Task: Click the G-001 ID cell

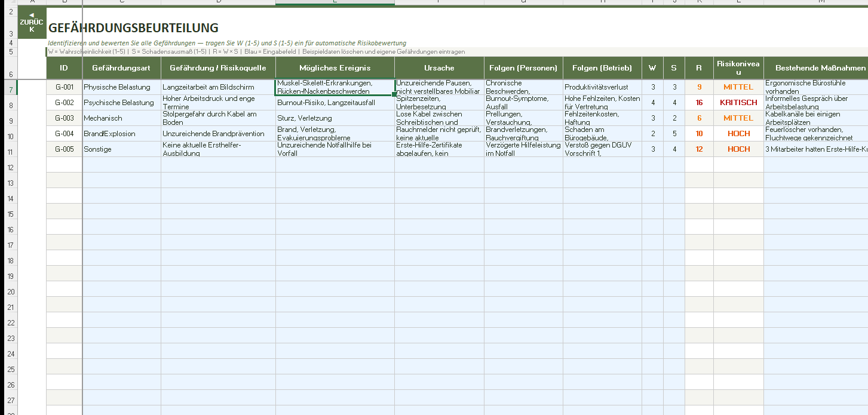Action: pyautogui.click(x=65, y=87)
